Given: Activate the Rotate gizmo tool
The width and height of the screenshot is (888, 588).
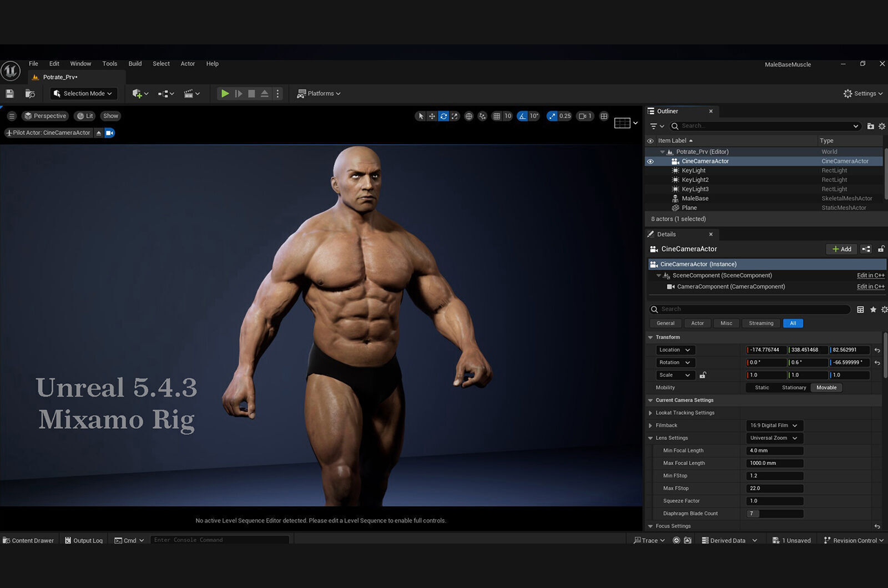Looking at the screenshot, I should coord(443,116).
